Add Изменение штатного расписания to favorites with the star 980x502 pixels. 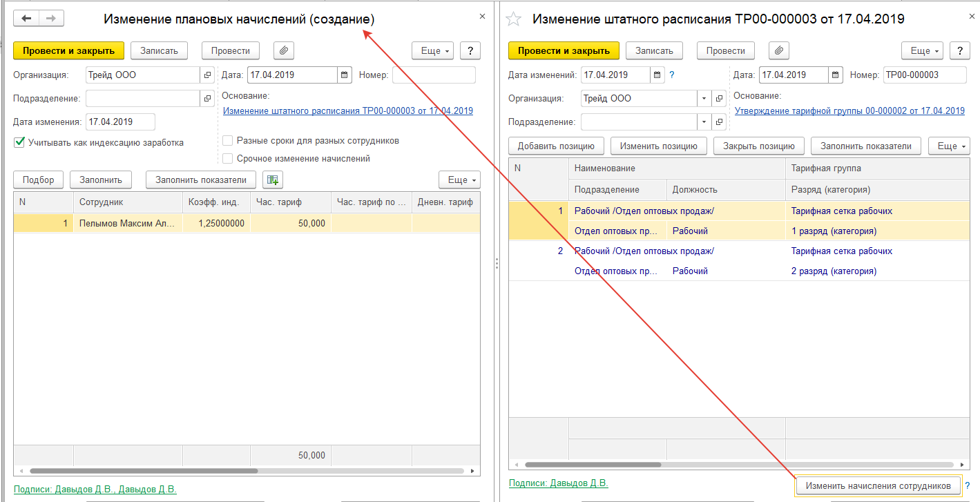click(514, 19)
